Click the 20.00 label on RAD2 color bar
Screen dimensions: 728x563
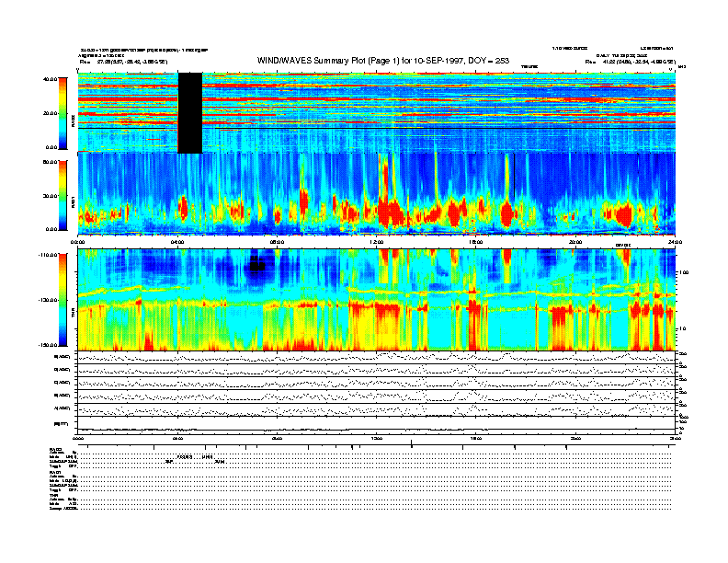tap(50, 113)
